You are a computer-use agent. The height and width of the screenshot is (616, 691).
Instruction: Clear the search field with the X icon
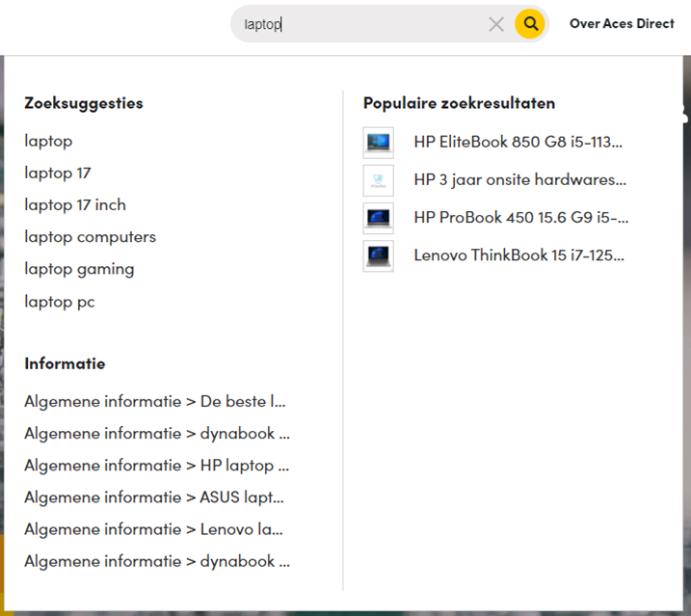pyautogui.click(x=496, y=24)
